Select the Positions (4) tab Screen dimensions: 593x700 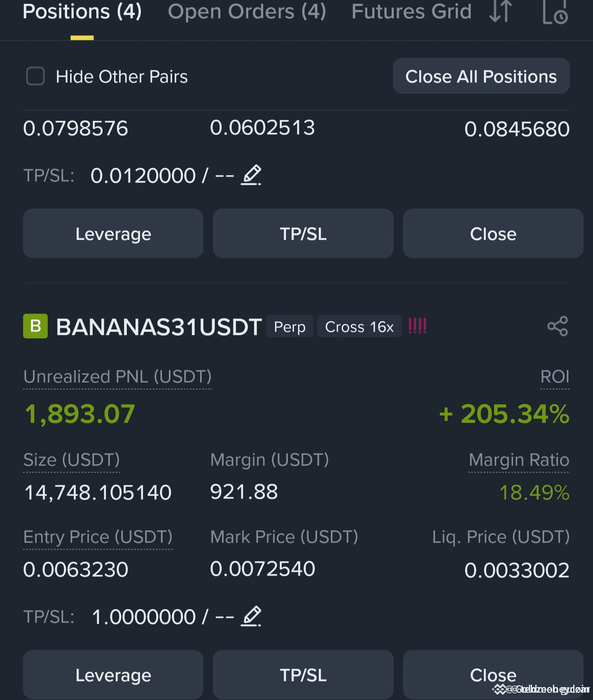[x=82, y=12]
